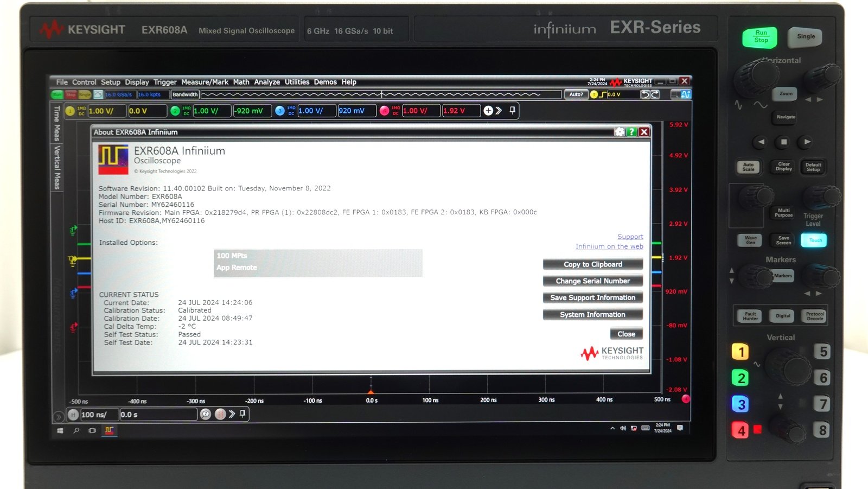Select the rising edge trigger slope icon

603,94
